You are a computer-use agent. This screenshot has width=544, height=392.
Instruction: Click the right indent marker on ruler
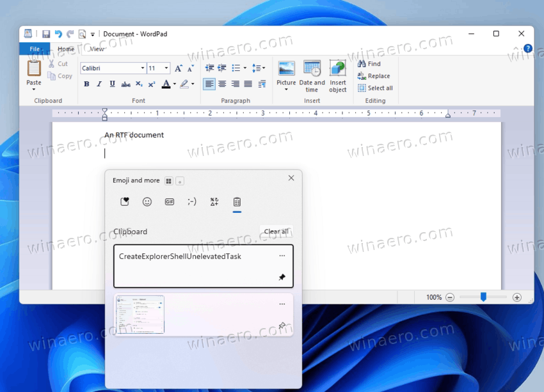click(448, 114)
